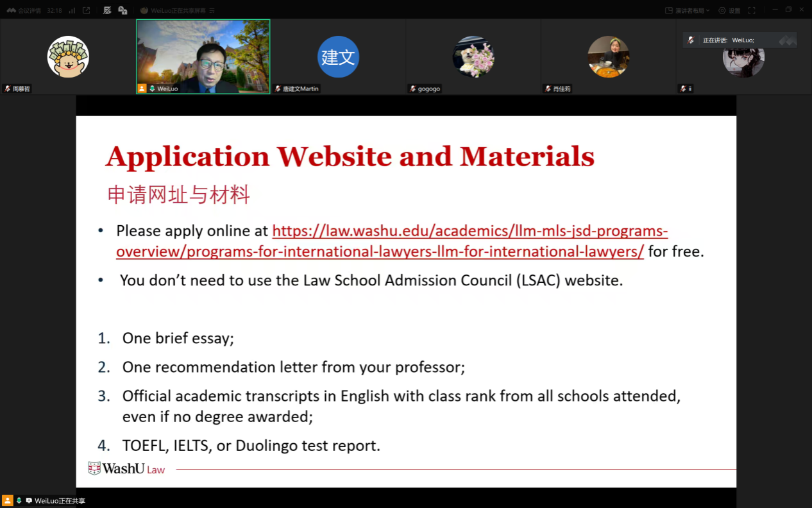
Task: Open the menu beside WeiLuo正在共享屏幕
Action: point(212,10)
